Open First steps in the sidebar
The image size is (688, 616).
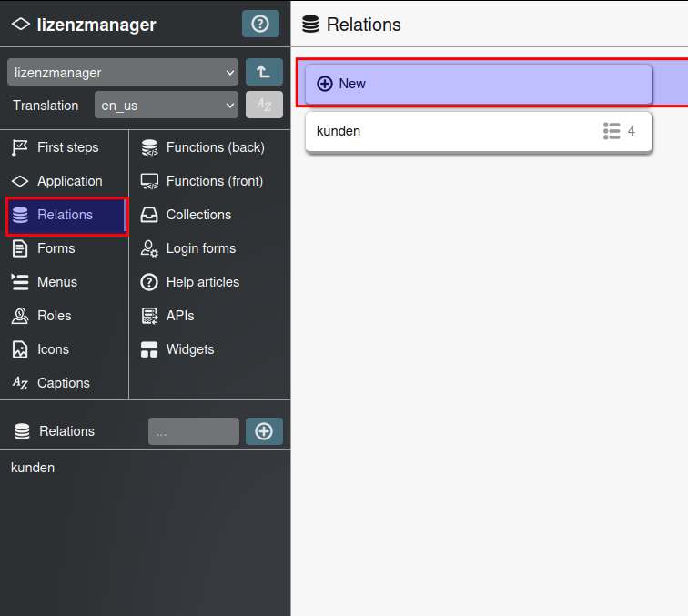click(67, 147)
